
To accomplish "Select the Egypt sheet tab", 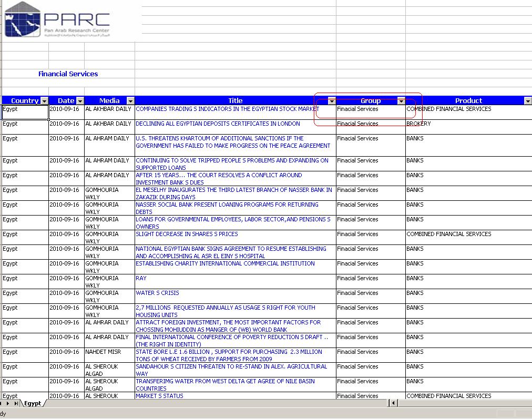I will point(33,403).
